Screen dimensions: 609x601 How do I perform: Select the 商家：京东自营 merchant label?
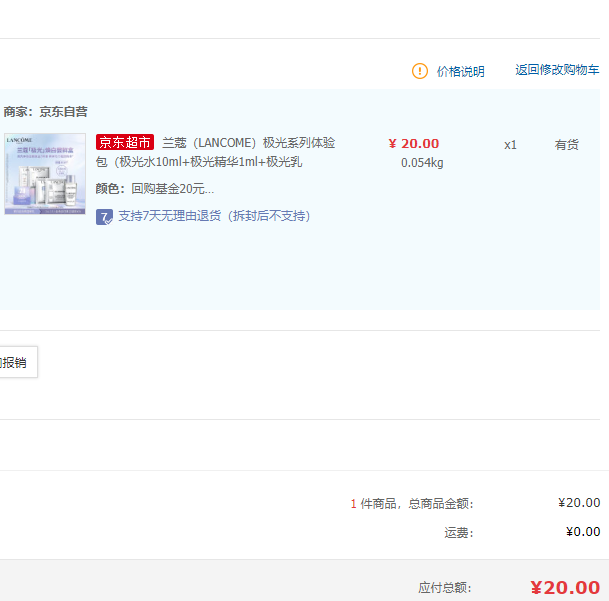[45, 112]
